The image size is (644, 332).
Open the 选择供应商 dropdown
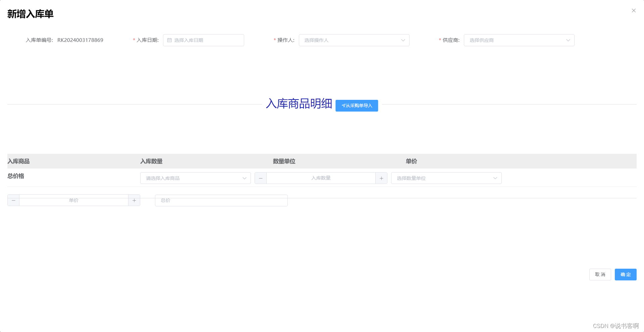tap(519, 40)
